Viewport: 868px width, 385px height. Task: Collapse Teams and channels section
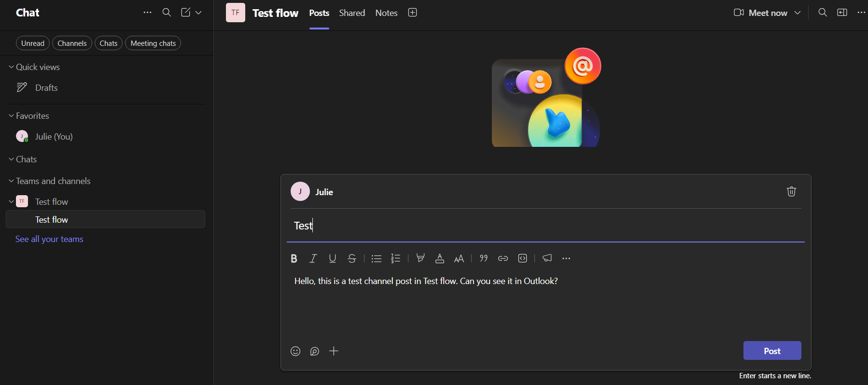coord(11,181)
